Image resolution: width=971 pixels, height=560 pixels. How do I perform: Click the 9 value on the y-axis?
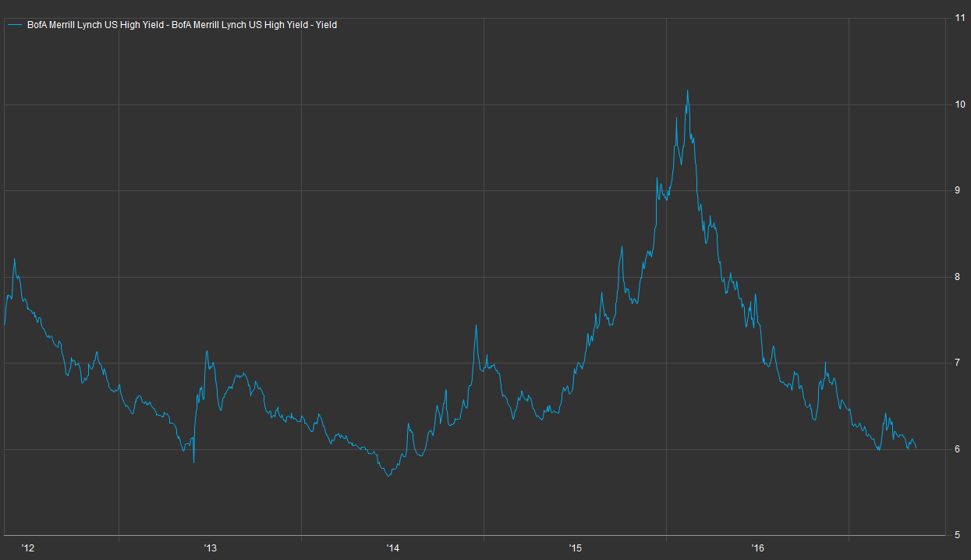coord(958,190)
